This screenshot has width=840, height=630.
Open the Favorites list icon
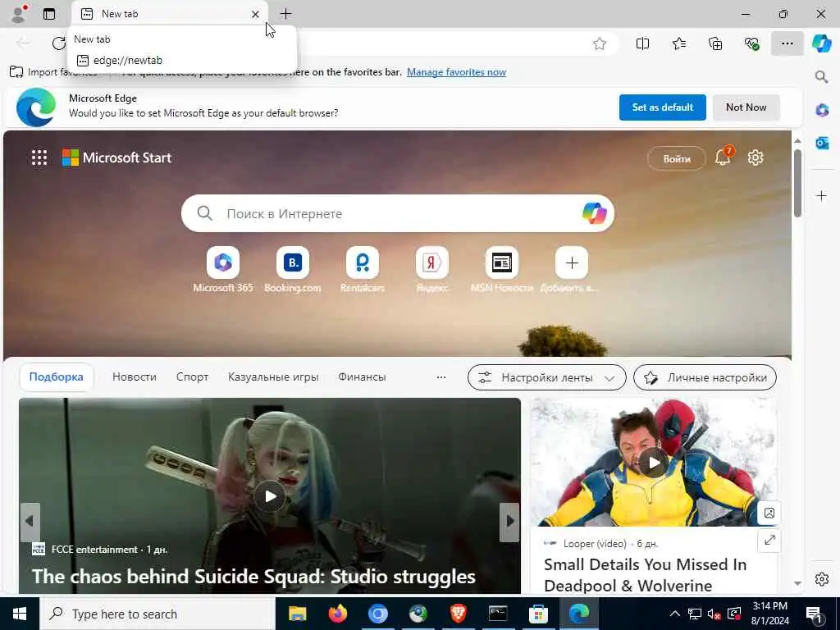point(678,43)
